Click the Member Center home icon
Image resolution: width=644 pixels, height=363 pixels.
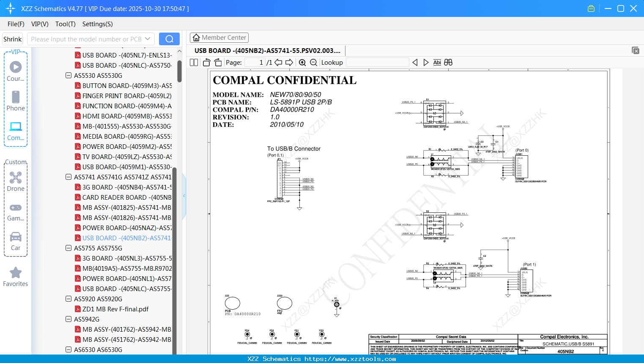196,38
